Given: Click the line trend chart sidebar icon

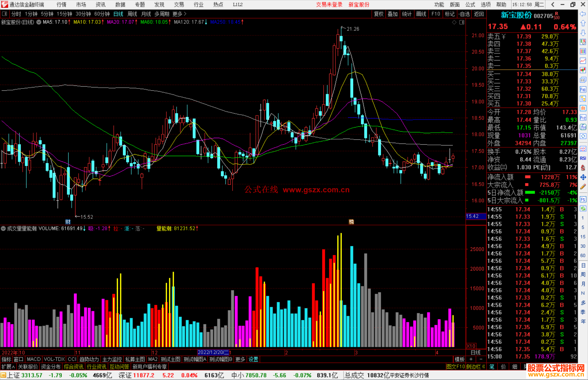Looking at the screenshot, I should [x=583, y=61].
